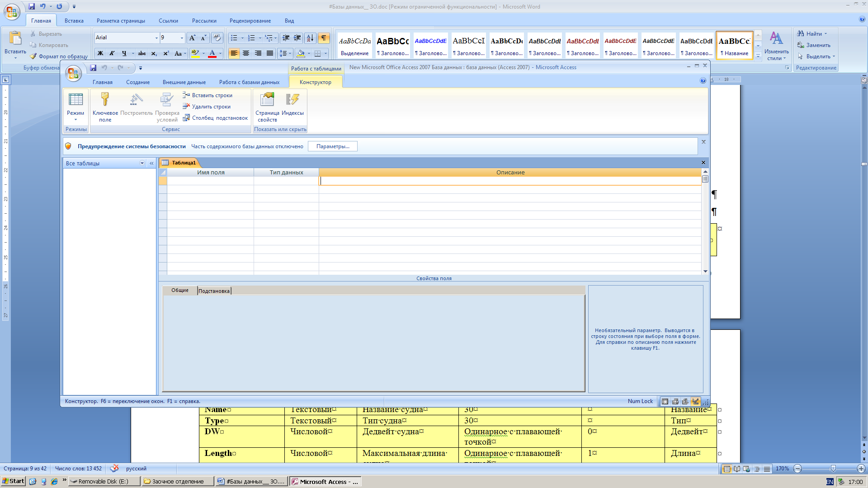Open the Indexes (Индексы) window

tap(292, 104)
